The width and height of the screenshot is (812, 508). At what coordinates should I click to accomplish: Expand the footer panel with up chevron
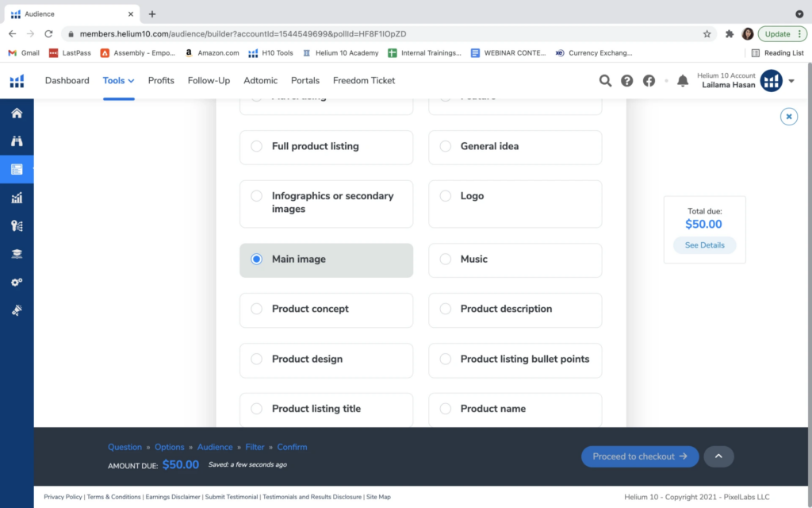point(718,456)
